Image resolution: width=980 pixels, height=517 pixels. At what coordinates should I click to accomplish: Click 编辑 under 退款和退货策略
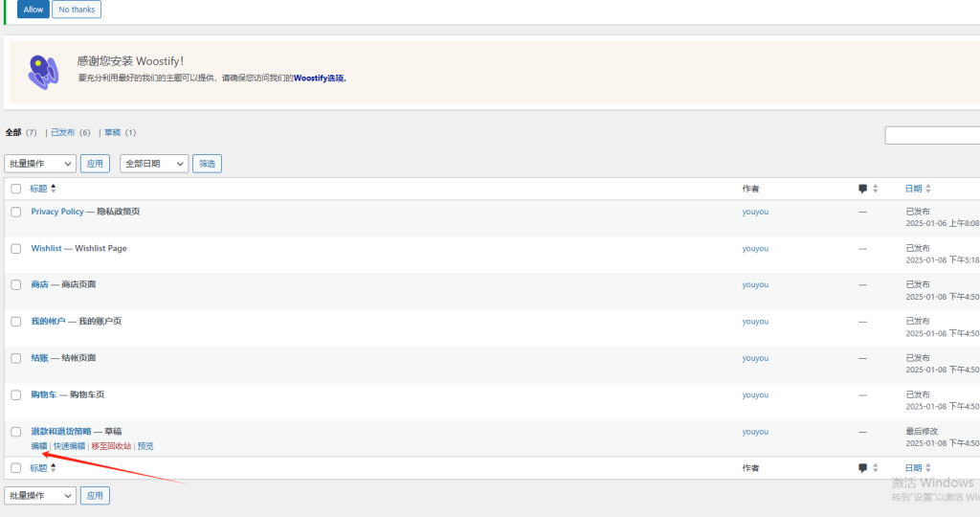[x=38, y=446]
